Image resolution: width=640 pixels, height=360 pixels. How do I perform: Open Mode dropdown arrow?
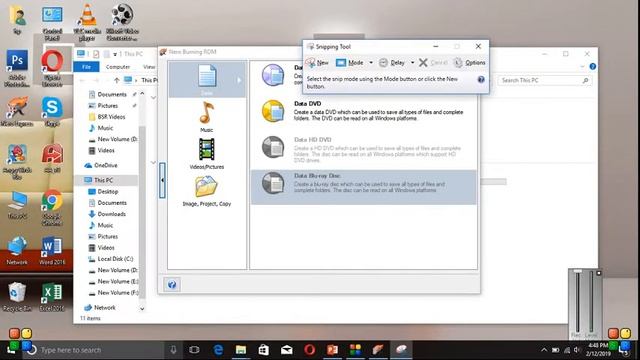click(371, 62)
